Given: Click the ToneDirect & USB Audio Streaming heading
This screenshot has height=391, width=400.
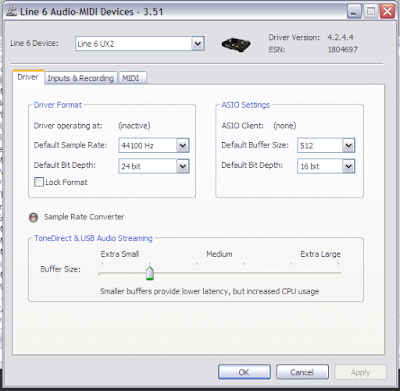Looking at the screenshot, I should (93, 238).
